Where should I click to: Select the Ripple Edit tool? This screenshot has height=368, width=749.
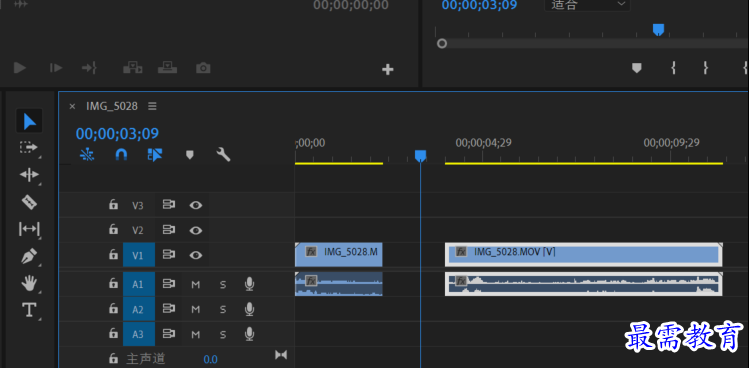(x=29, y=174)
